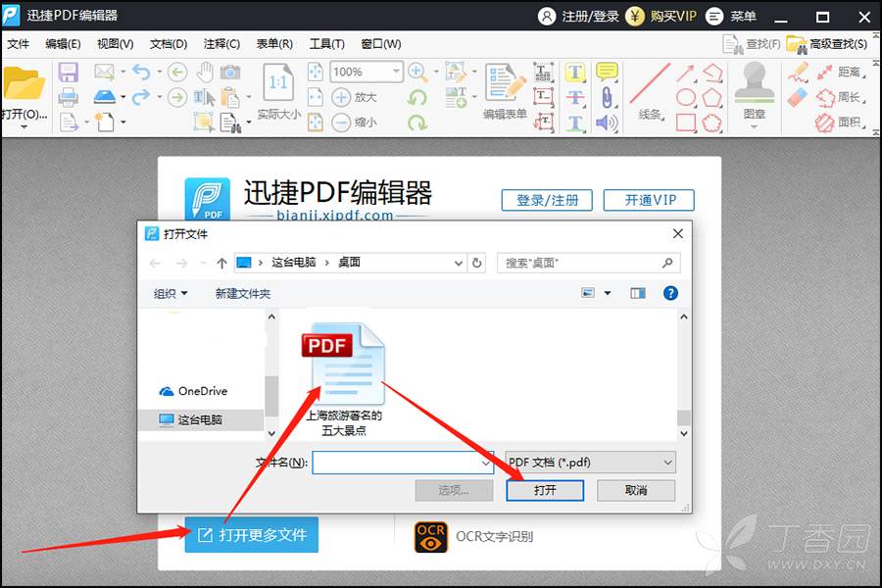Click the 登录/注册 button on start page
The width and height of the screenshot is (882, 588).
[547, 200]
